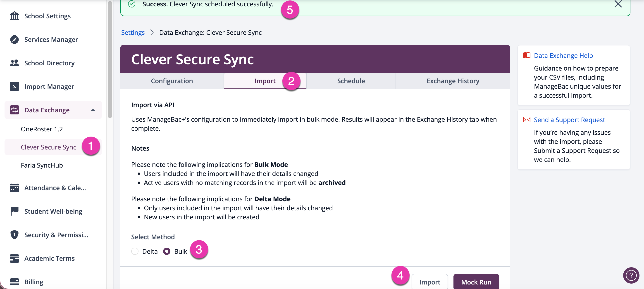Image resolution: width=644 pixels, height=289 pixels.
Task: Dismiss the success notification banner
Action: (x=618, y=4)
